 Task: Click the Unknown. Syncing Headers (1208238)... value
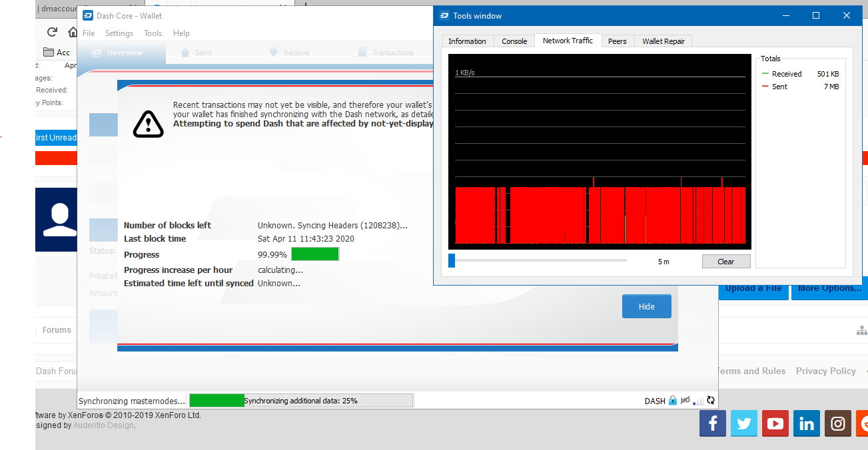(332, 226)
